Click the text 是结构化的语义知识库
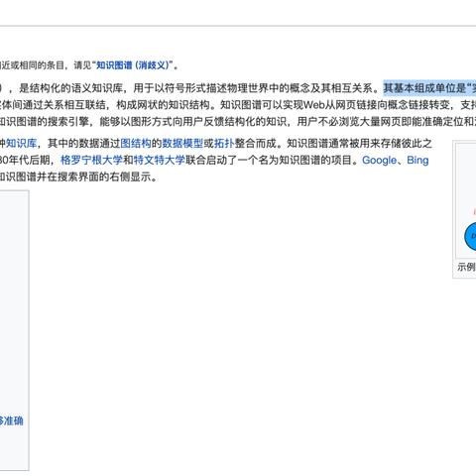The width and height of the screenshot is (476, 476). (70, 88)
